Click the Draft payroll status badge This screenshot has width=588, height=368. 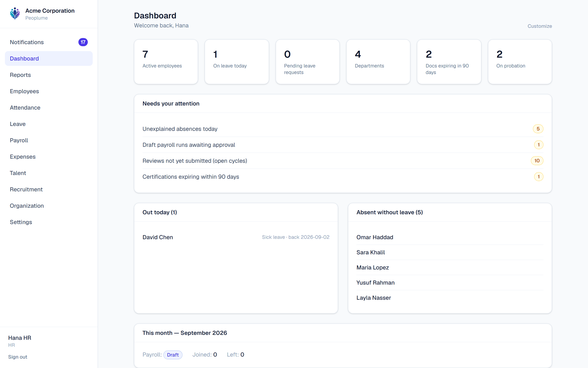click(x=173, y=355)
